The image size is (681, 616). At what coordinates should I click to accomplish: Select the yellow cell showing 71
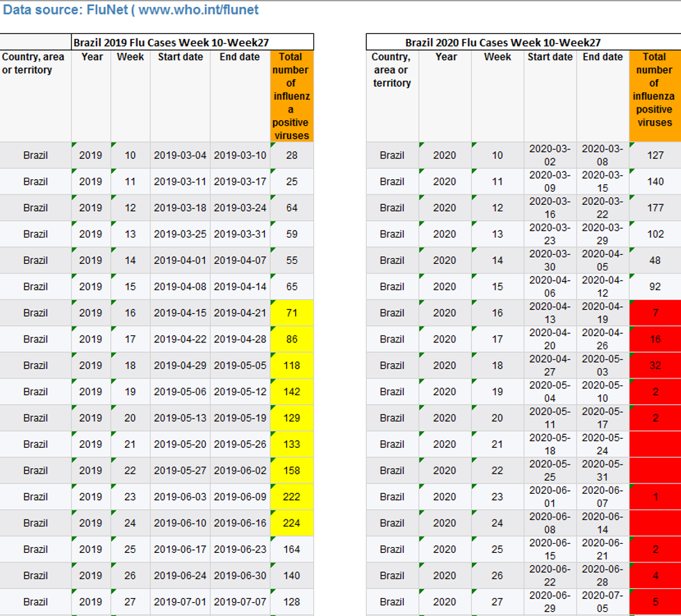291,313
